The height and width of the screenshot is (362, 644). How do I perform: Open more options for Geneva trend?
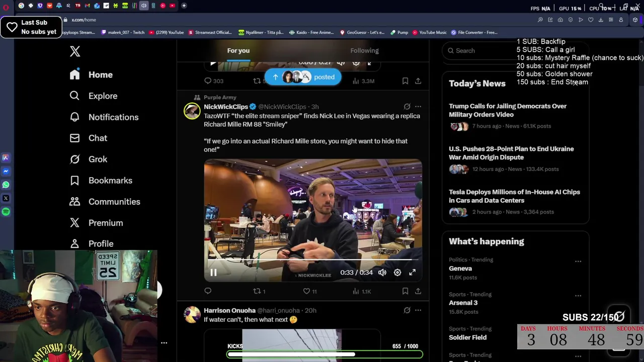tap(578, 261)
